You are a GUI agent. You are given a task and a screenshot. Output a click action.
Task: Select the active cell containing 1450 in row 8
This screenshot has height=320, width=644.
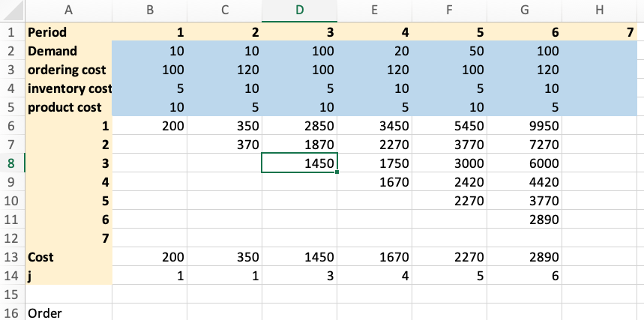tap(299, 163)
